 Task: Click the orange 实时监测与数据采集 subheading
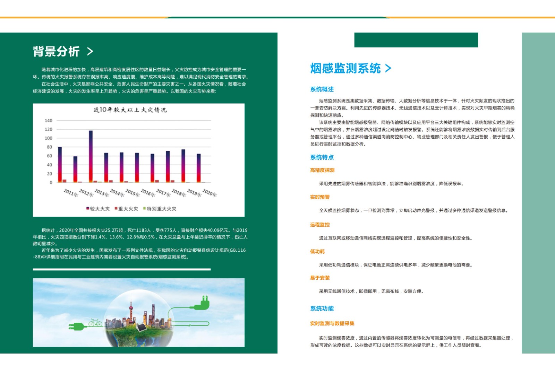[x=332, y=324]
